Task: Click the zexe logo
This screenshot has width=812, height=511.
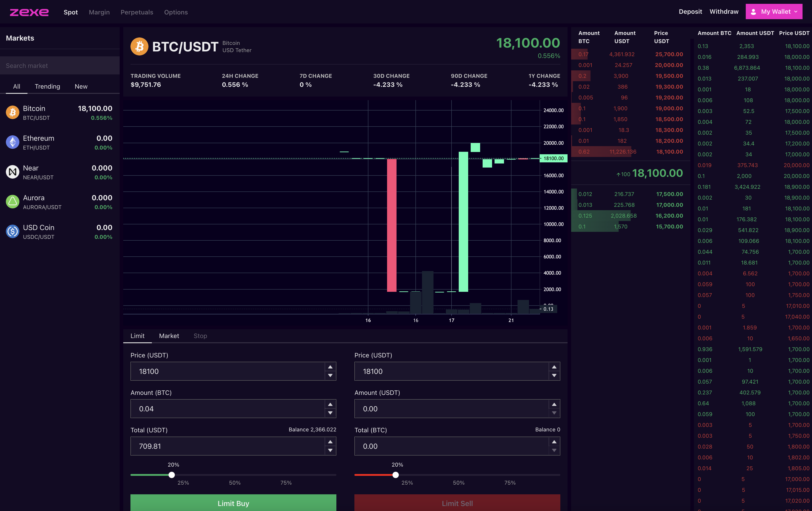Action: (29, 12)
